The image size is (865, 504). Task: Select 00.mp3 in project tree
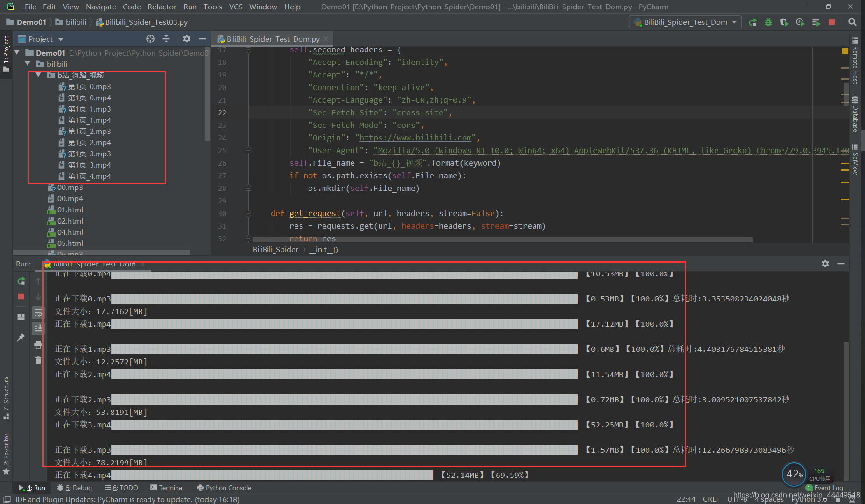pyautogui.click(x=70, y=187)
